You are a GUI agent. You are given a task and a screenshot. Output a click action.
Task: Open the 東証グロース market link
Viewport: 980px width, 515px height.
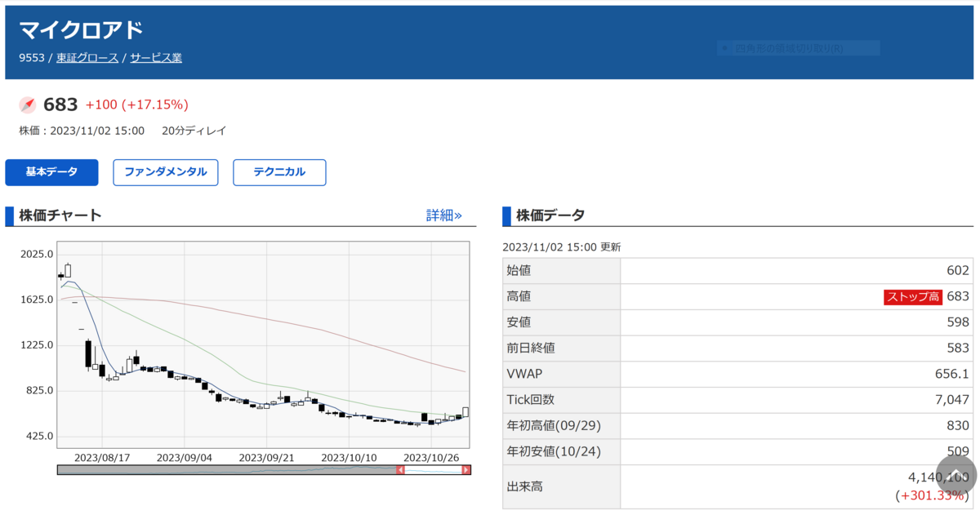click(x=87, y=58)
